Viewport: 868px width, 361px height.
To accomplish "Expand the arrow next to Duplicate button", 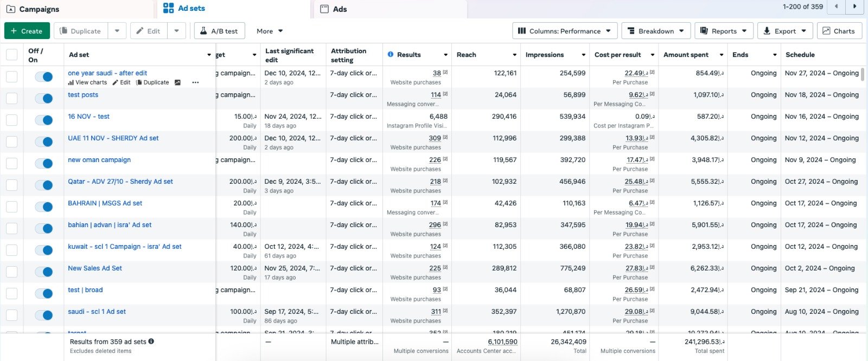I will pyautogui.click(x=117, y=31).
